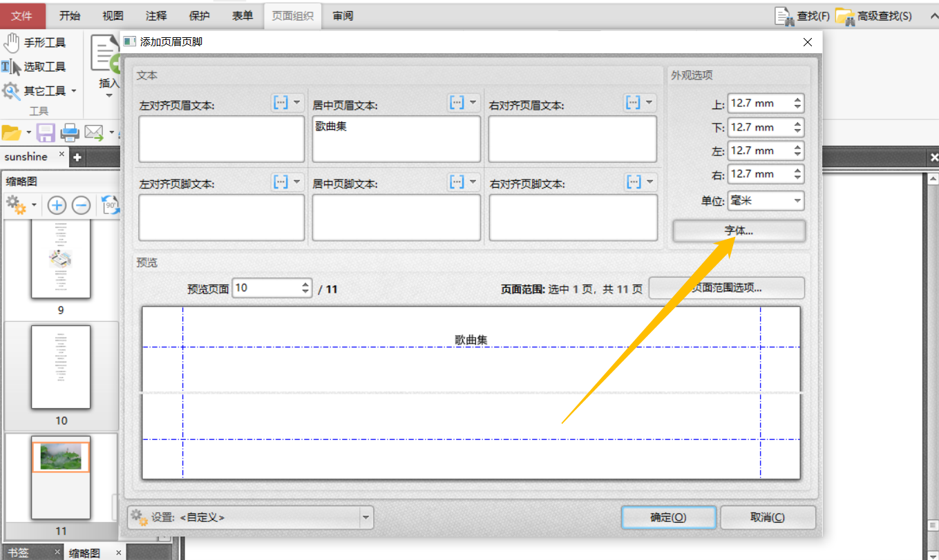Switch to the View (视图) tab
Screen dimensions: 939x560
tap(113, 15)
